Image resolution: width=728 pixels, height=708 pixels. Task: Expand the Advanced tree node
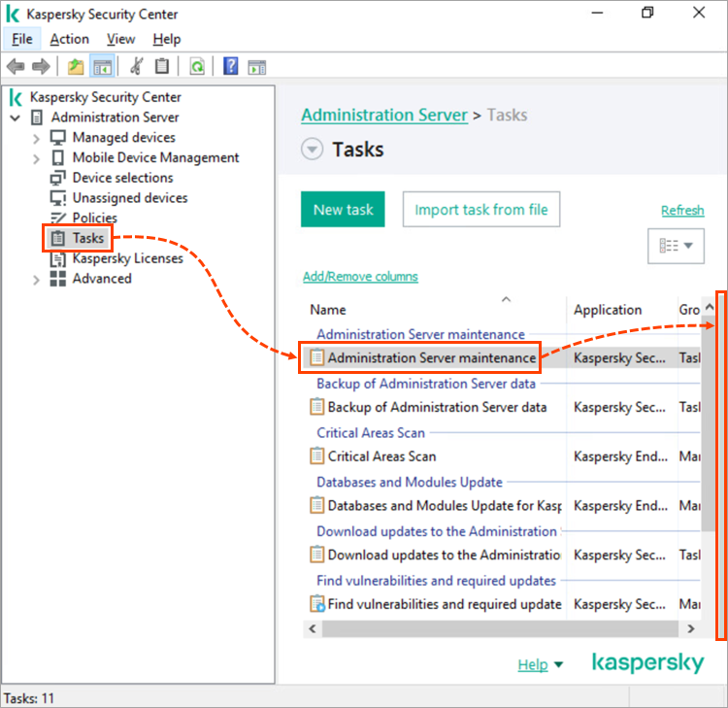[37, 280]
